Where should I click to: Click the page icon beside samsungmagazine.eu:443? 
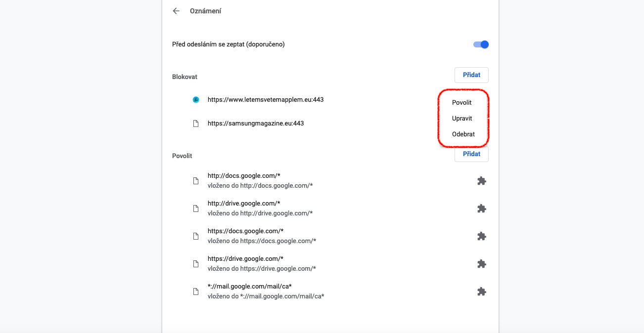pyautogui.click(x=196, y=123)
